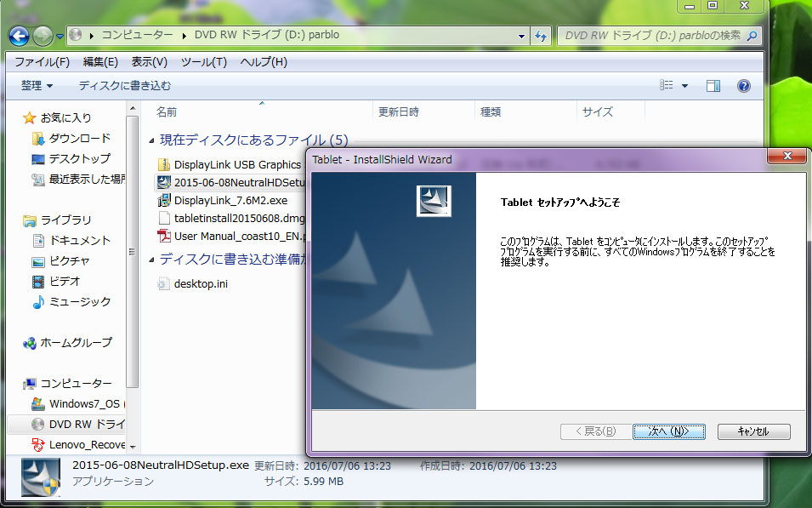Expand the address bar history dropdown
Image resolution: width=812 pixels, height=508 pixels.
click(521, 37)
